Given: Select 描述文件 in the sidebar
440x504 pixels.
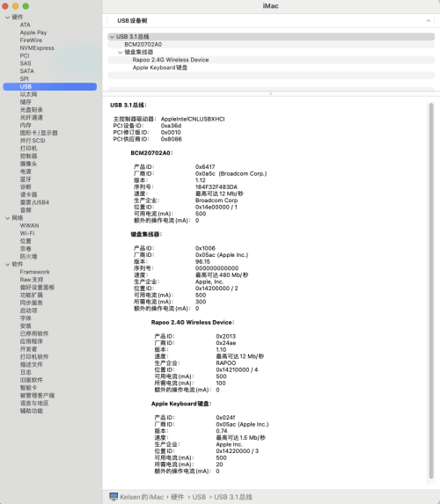Looking at the screenshot, I should (x=31, y=365).
